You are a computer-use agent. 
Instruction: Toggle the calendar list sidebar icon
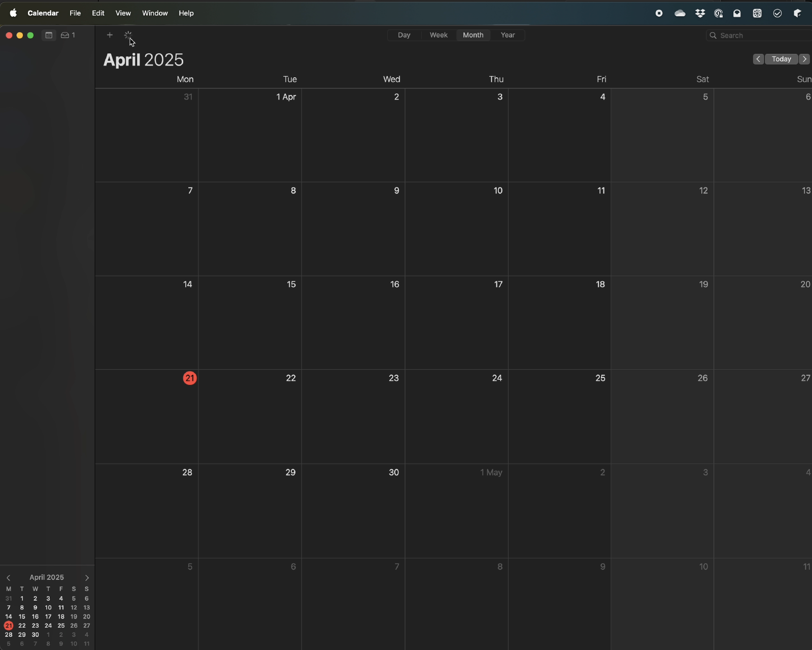pyautogui.click(x=49, y=35)
